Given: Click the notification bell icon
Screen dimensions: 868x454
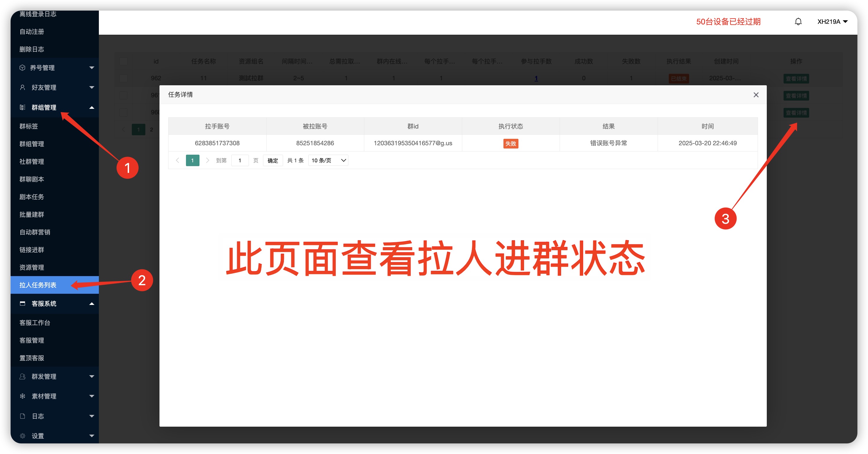Looking at the screenshot, I should pos(798,21).
